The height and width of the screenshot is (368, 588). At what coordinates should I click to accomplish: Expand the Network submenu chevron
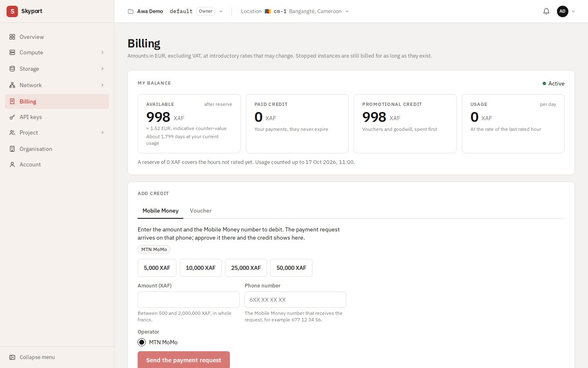102,85
